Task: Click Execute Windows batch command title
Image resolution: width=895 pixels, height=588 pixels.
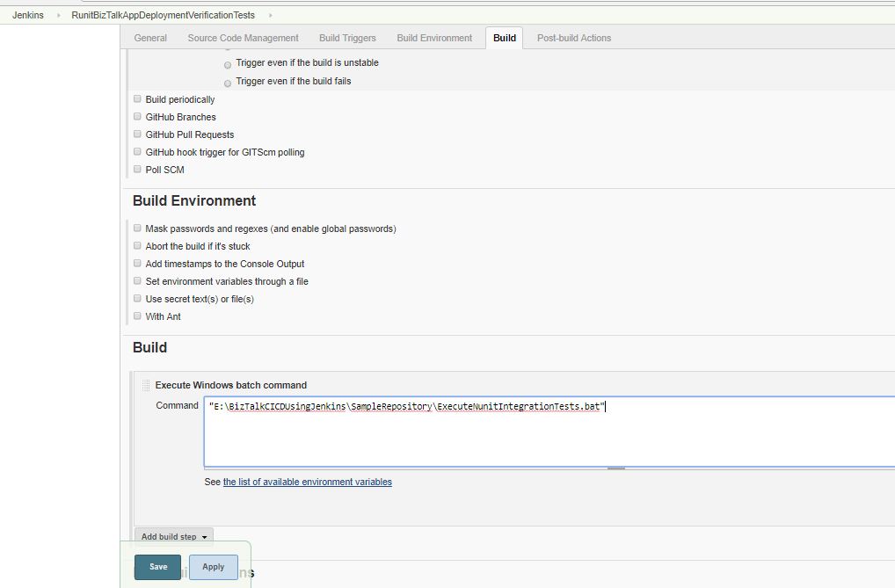Action: point(231,385)
